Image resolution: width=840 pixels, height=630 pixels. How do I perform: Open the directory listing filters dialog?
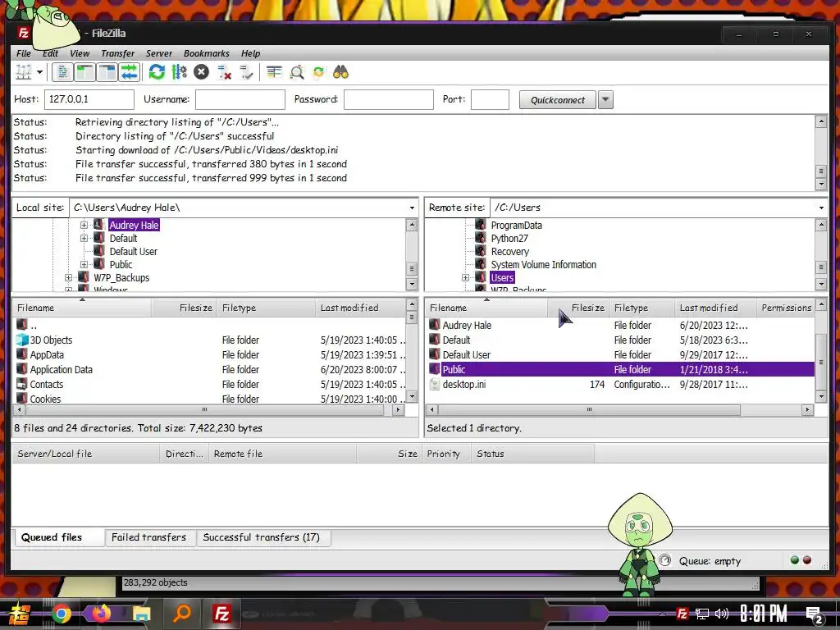point(274,72)
